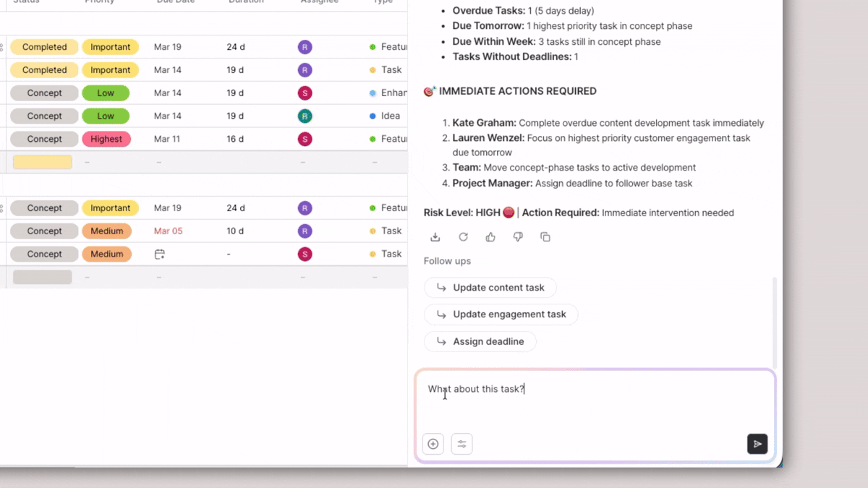Image resolution: width=868 pixels, height=488 pixels.
Task: Click the download response icon
Action: pos(435,237)
